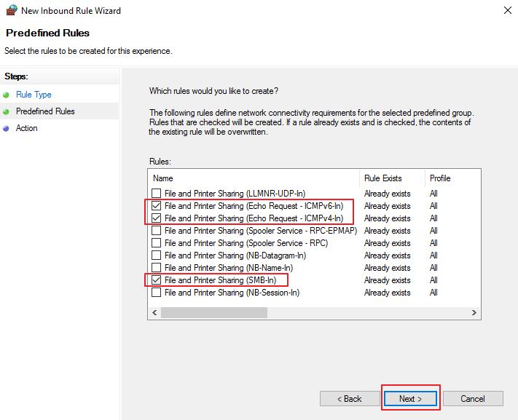Click the blue Action step bullet
This screenshot has height=420, width=518.
pyautogui.click(x=7, y=128)
